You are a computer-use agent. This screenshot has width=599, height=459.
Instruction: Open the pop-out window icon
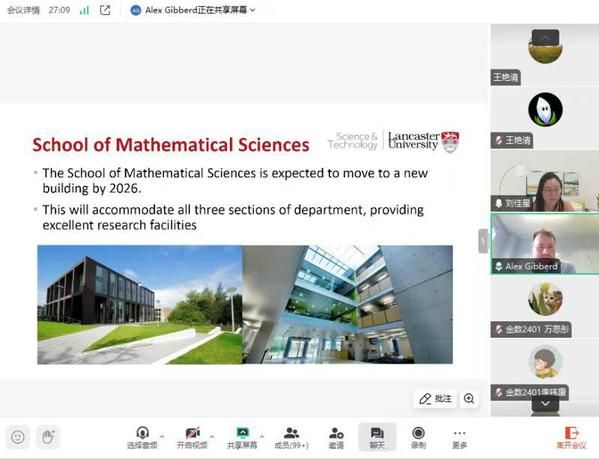click(x=105, y=10)
